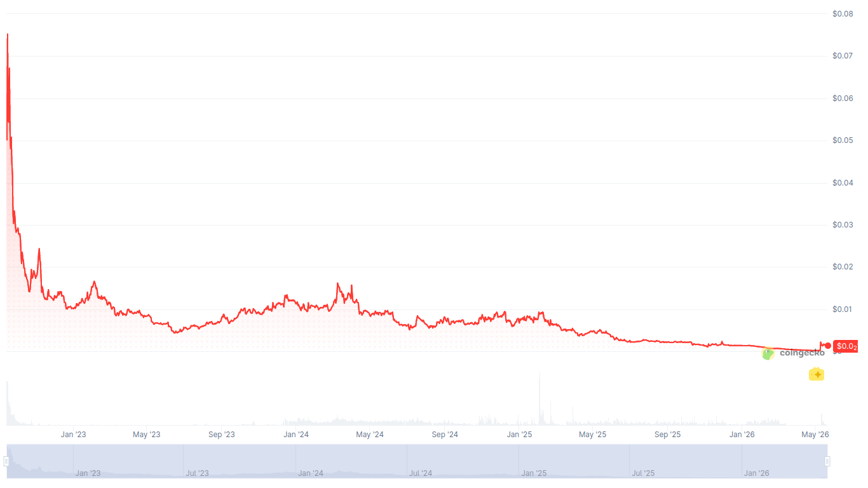The height and width of the screenshot is (488, 868).
Task: Click the $0.06 price axis label
Action: (843, 98)
